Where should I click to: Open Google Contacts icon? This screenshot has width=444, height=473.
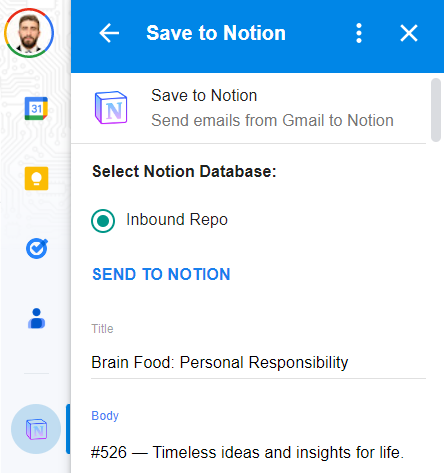pyautogui.click(x=36, y=318)
